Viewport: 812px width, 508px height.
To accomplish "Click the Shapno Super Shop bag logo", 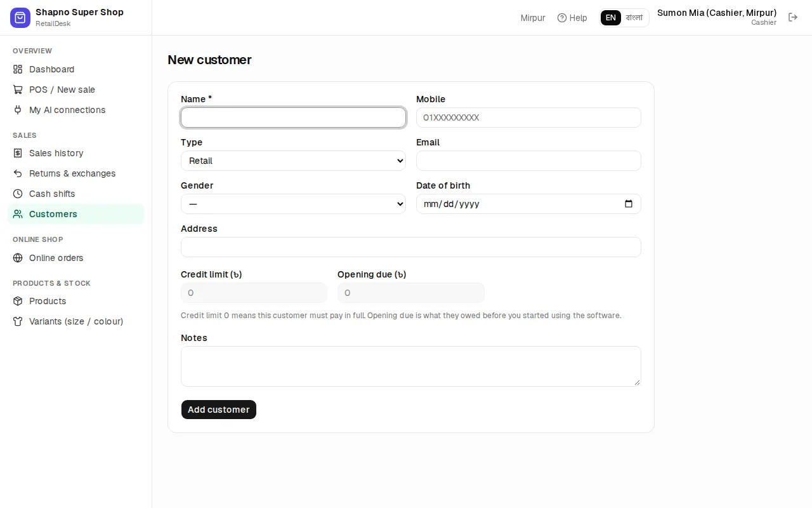I will pos(20,18).
